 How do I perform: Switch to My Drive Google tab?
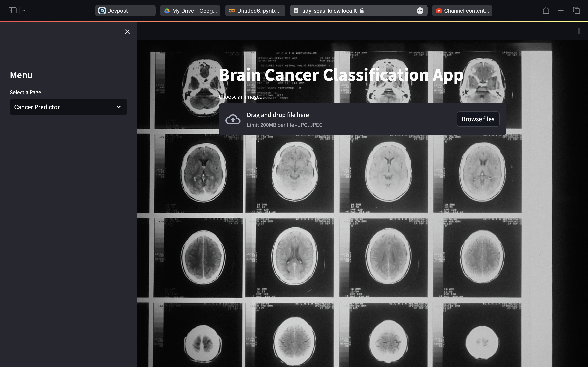coord(190,11)
